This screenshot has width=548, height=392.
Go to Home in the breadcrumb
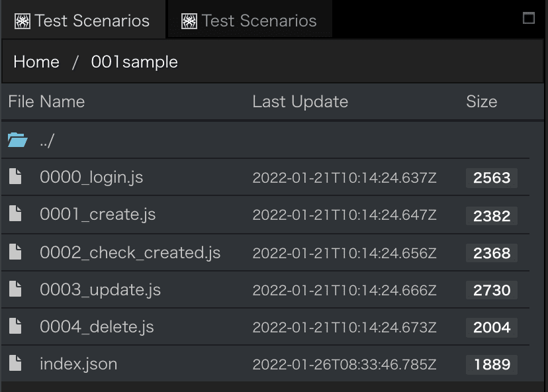(36, 62)
